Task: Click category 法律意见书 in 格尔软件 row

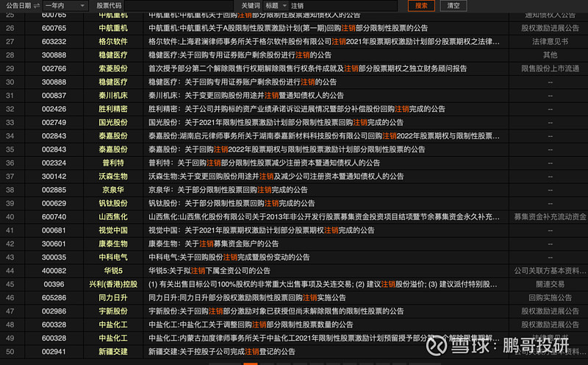Action: pos(550,42)
